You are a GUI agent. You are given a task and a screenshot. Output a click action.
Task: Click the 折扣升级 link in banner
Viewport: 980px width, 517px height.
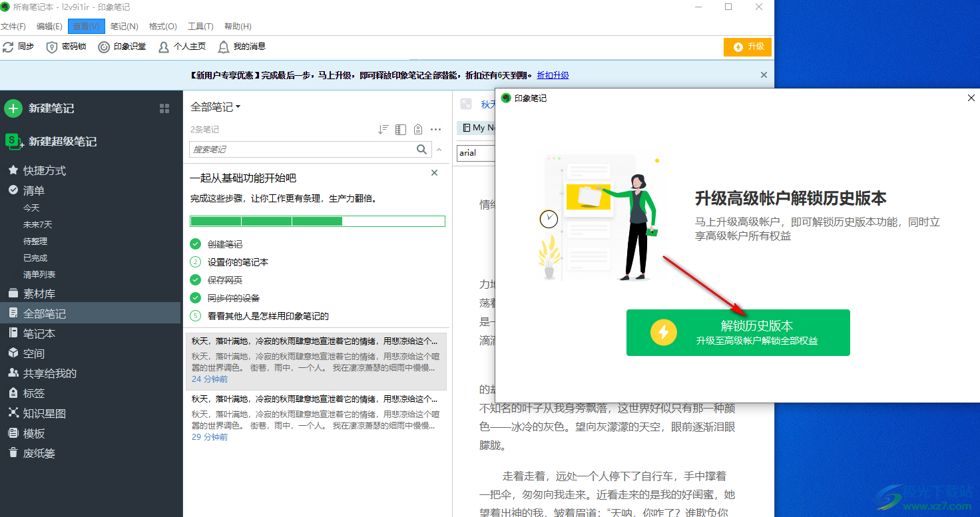[x=553, y=76]
